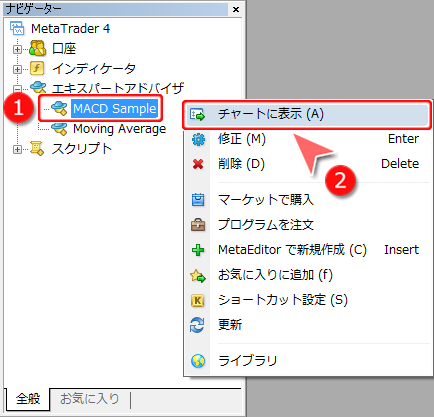This screenshot has height=417, width=434.
Task: Click the ショートカット設定 K icon
Action: click(198, 301)
